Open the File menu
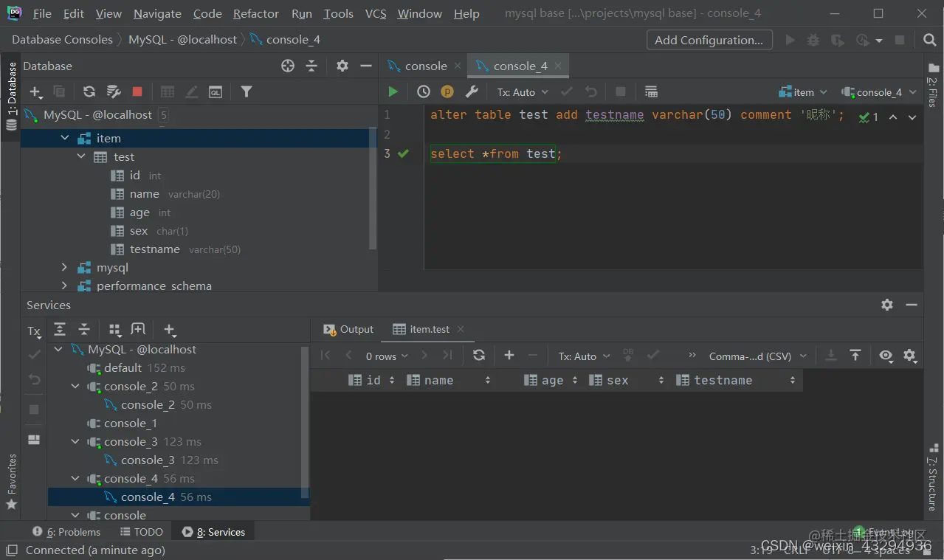Image resolution: width=944 pixels, height=560 pixels. click(42, 13)
